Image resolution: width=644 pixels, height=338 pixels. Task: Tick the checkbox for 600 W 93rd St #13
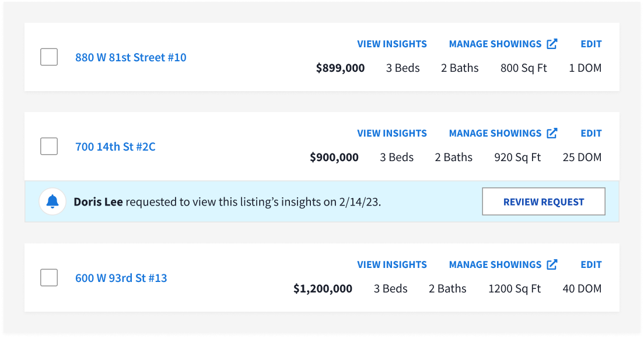click(49, 278)
